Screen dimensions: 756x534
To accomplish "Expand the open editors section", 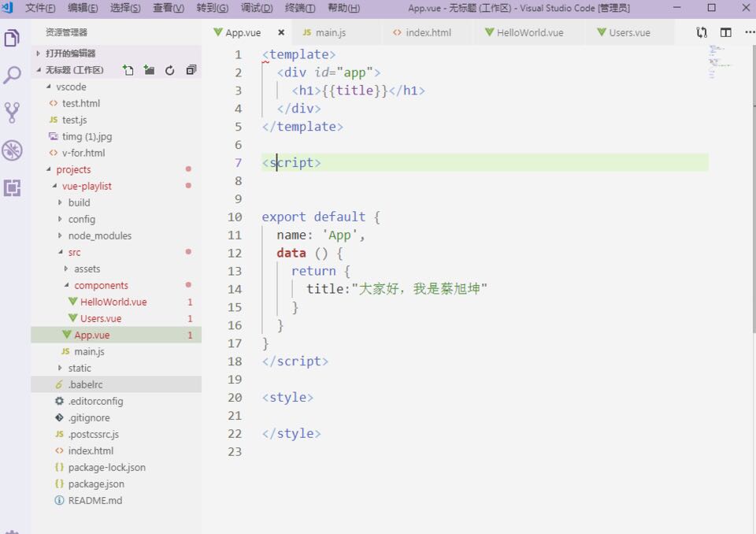I will [70, 53].
